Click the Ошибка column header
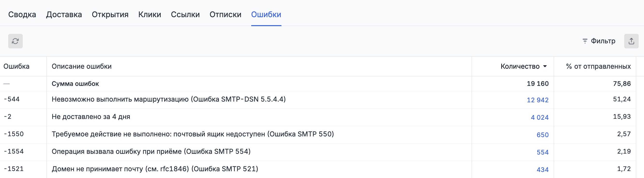Viewport: 644px width, 178px height. pos(16,67)
